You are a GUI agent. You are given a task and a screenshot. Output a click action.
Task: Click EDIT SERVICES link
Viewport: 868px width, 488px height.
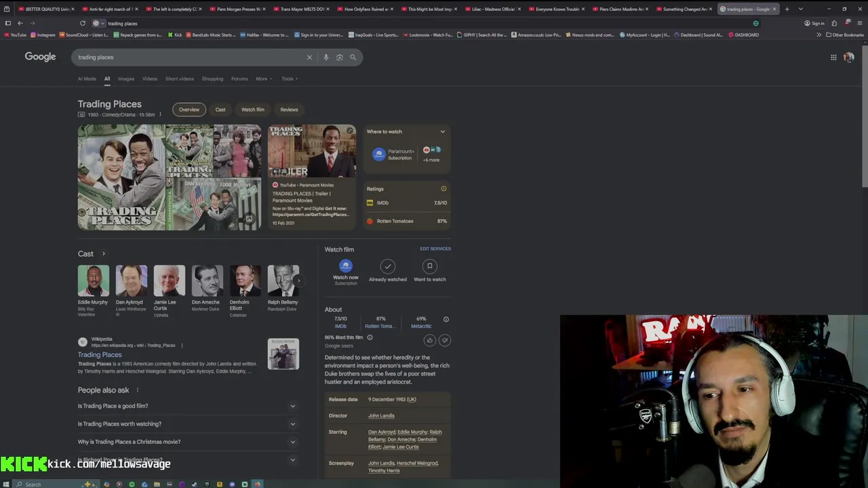[435, 249]
